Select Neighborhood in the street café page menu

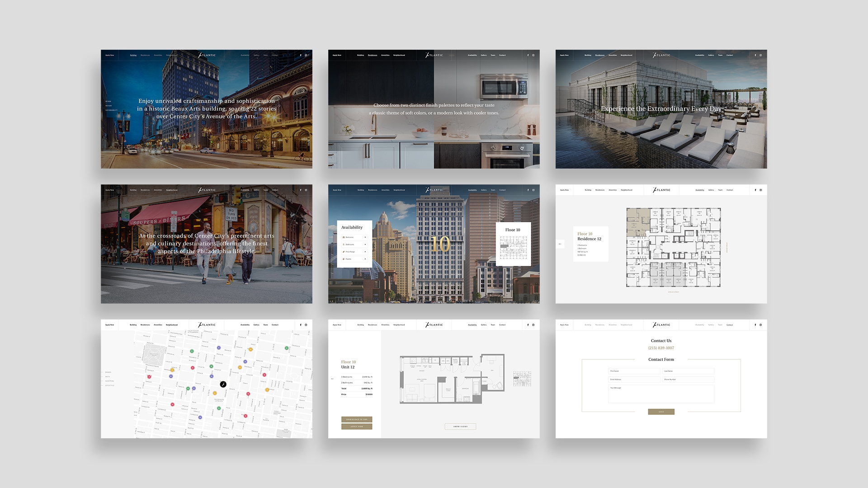[172, 190]
